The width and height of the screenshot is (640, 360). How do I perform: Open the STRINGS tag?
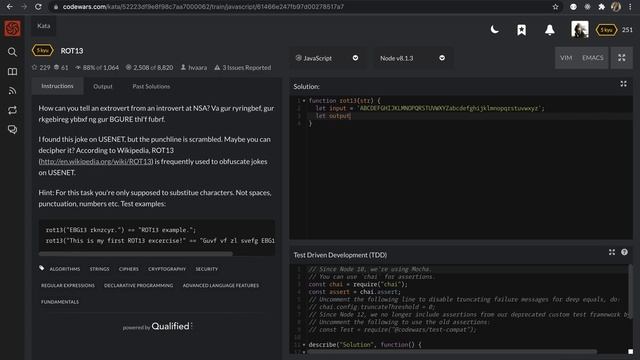point(100,269)
